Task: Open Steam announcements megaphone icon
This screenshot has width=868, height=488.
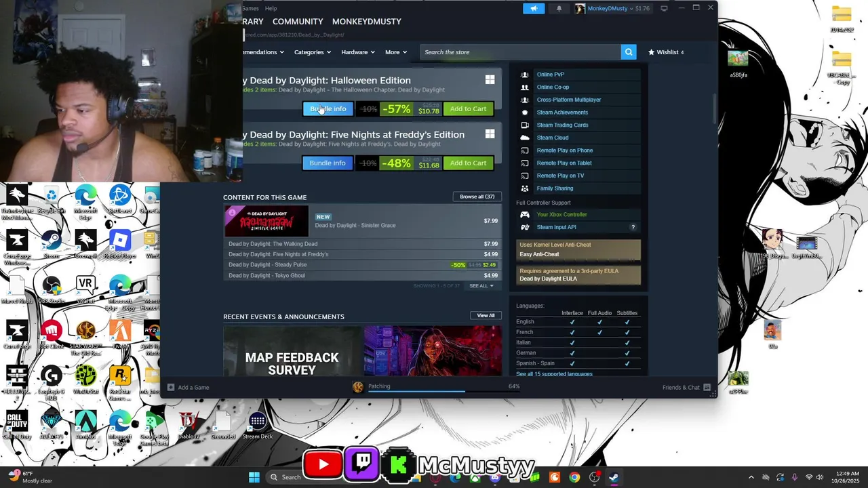Action: tap(534, 8)
